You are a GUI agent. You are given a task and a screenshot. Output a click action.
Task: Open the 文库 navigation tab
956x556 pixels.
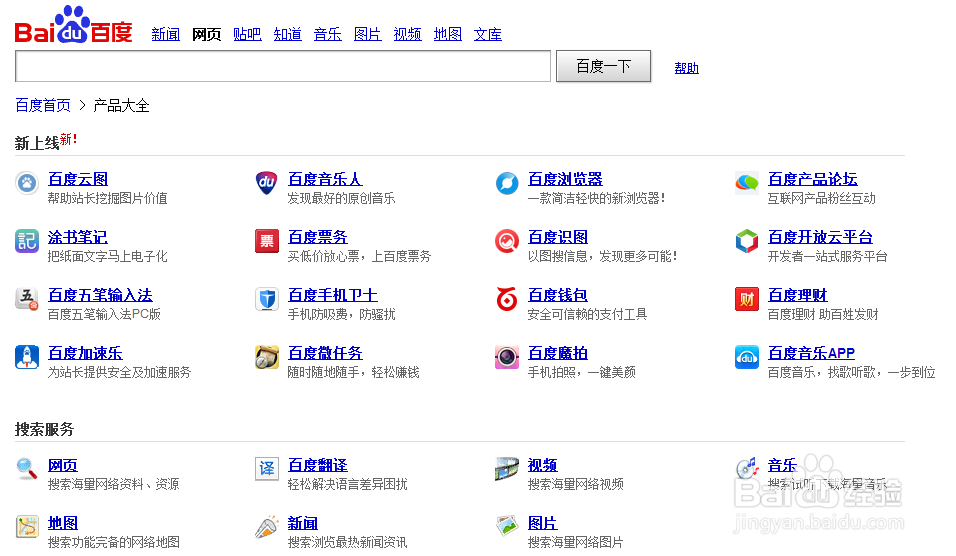pyautogui.click(x=488, y=34)
